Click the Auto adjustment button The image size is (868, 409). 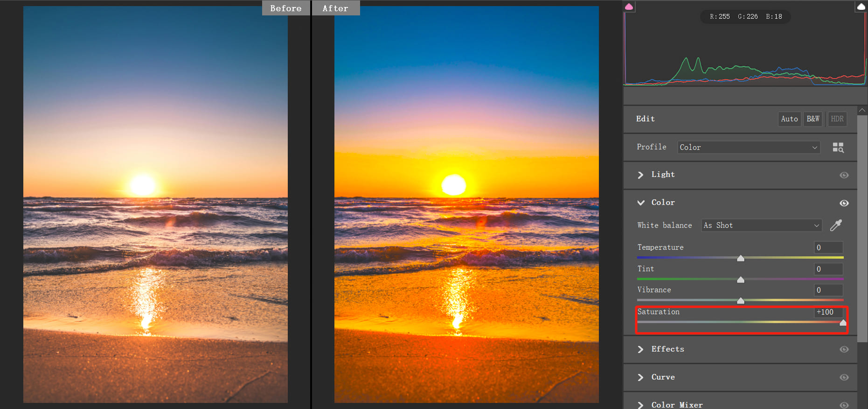pyautogui.click(x=789, y=119)
